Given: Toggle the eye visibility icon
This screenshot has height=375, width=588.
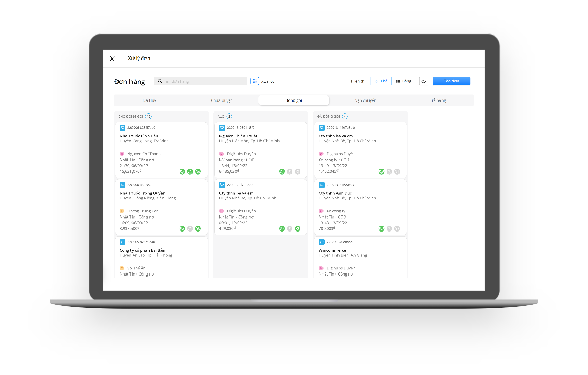Looking at the screenshot, I should coord(423,81).
